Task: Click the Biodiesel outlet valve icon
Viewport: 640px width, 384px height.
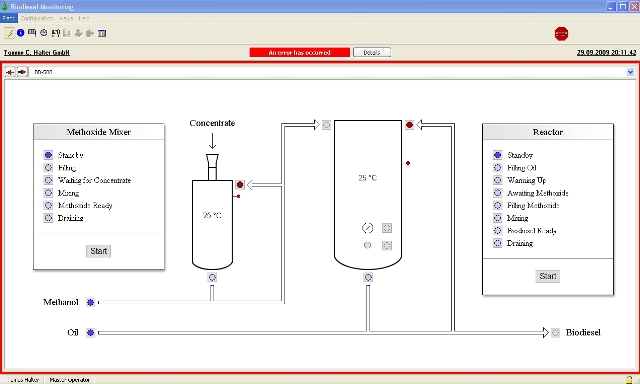Action: pos(555,333)
